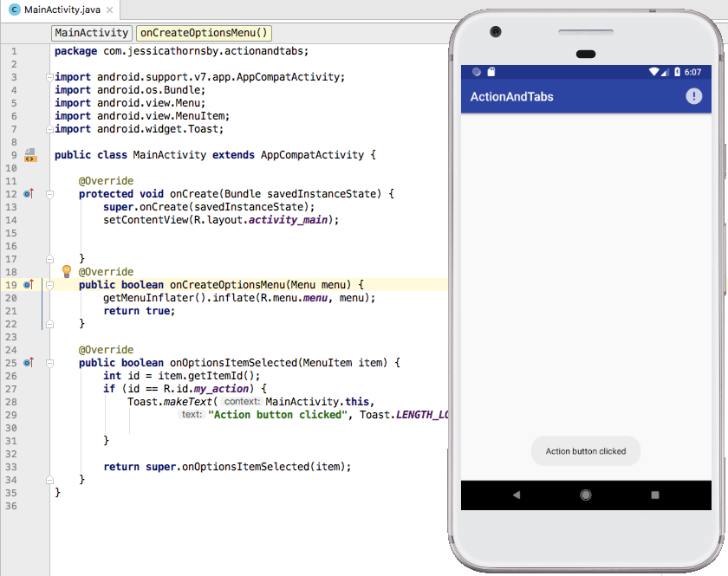Fold the onCreate method body
This screenshot has height=576, width=728.
coord(49,194)
